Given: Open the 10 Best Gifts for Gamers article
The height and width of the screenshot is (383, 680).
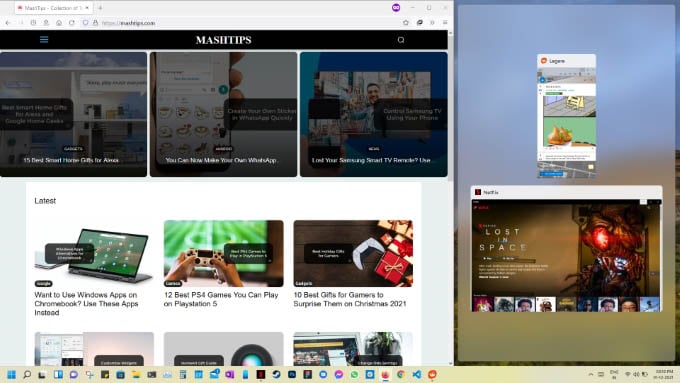Looking at the screenshot, I should (350, 299).
